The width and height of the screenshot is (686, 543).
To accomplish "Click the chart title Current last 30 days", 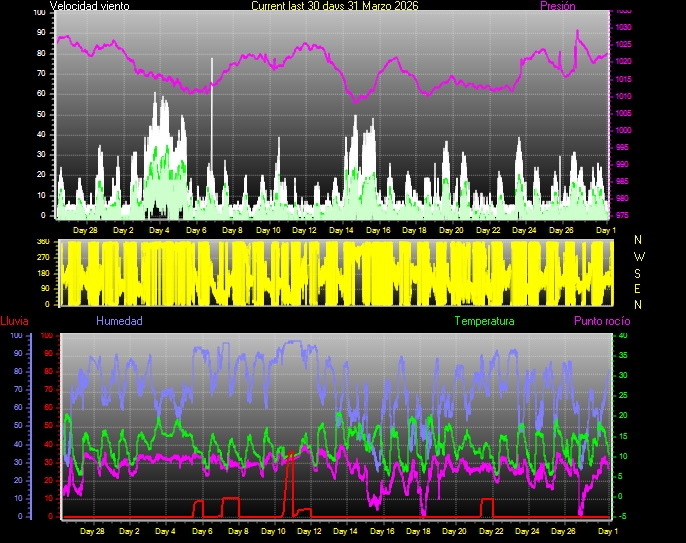I will pyautogui.click(x=334, y=6).
